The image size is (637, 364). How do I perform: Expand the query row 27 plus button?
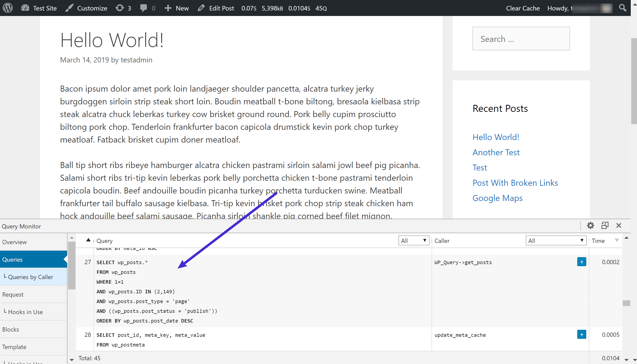tap(582, 262)
